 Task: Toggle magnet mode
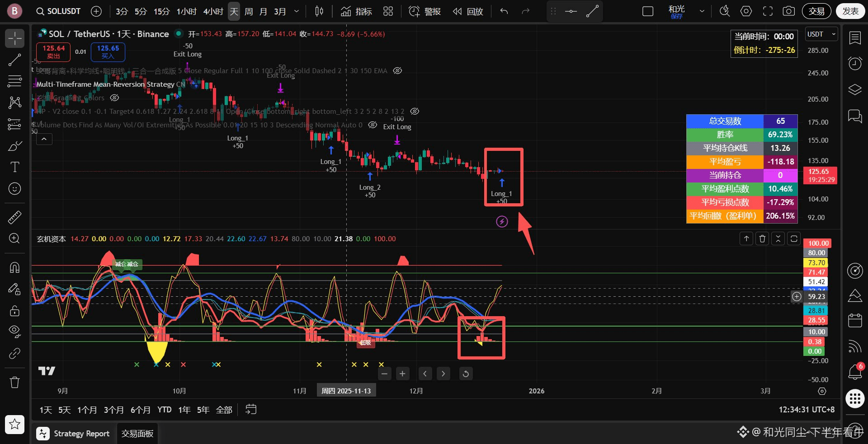pyautogui.click(x=14, y=267)
